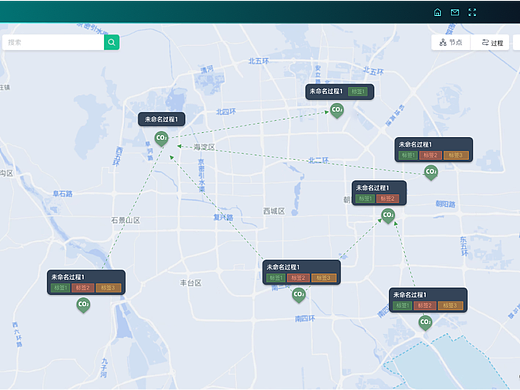This screenshot has width=520, height=390.
Task: Click CO2 marker below the single-tag card
Action: [x=337, y=111]
